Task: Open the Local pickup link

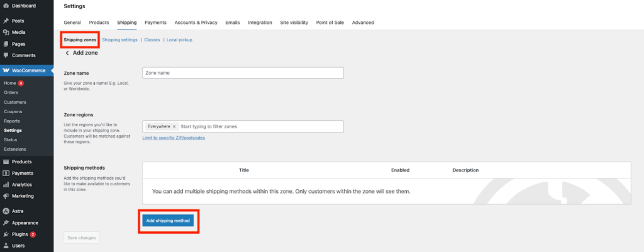Action: [x=179, y=40]
